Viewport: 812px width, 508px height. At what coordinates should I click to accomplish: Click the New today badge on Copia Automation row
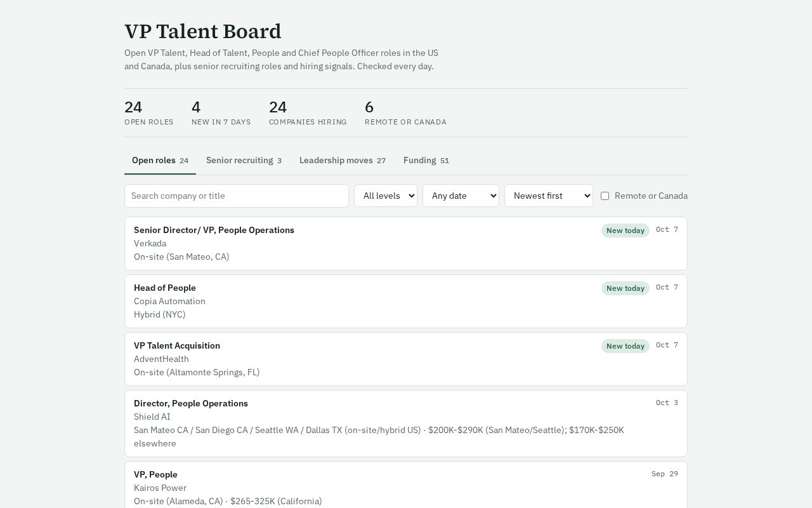625,288
